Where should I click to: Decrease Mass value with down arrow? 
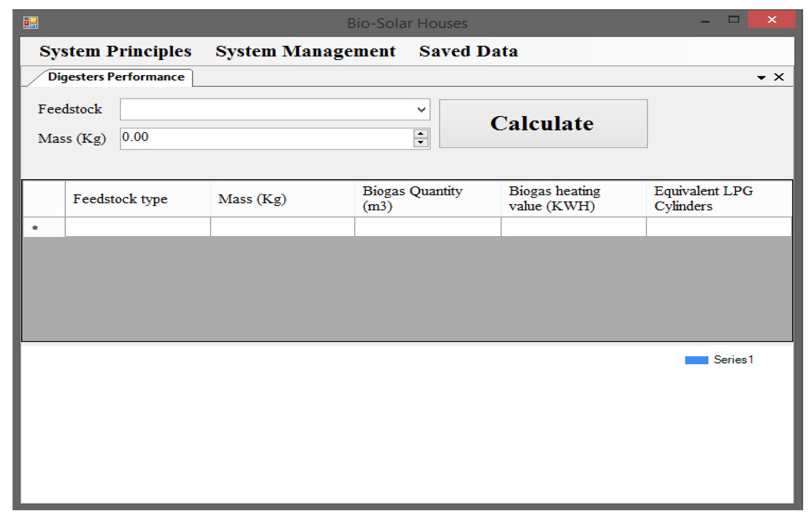click(420, 143)
